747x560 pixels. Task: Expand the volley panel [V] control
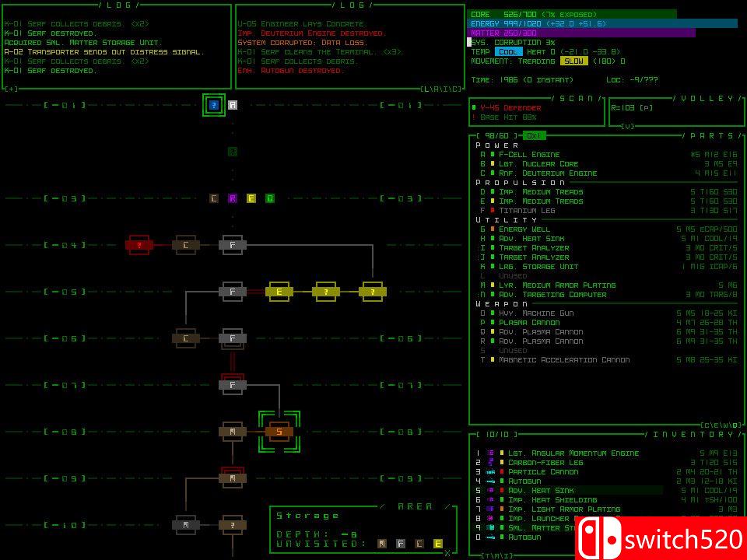(628, 126)
